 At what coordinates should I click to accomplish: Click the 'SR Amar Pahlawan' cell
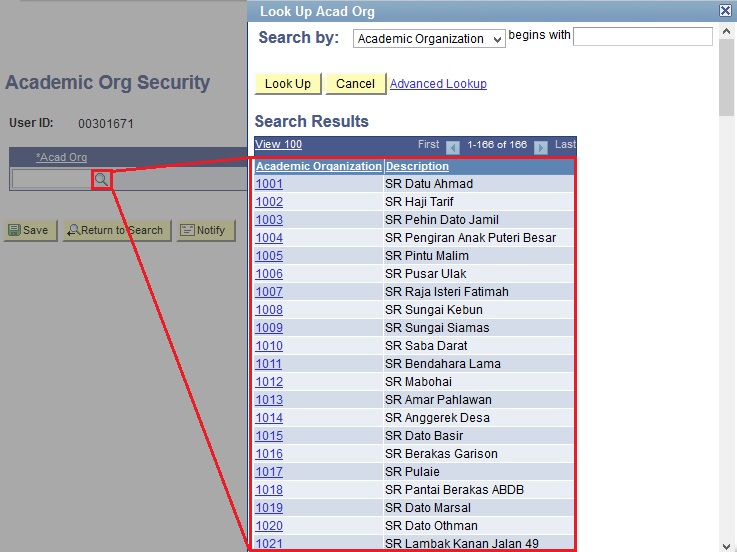(x=478, y=400)
